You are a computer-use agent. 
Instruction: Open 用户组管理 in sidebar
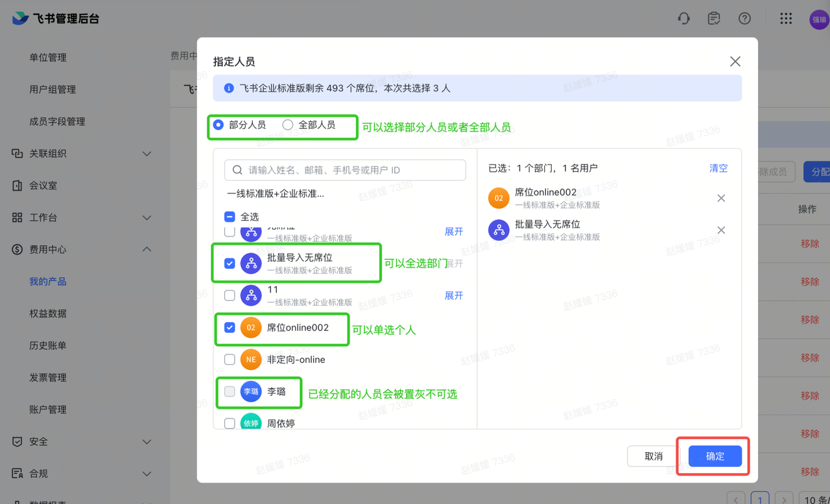pyautogui.click(x=53, y=89)
